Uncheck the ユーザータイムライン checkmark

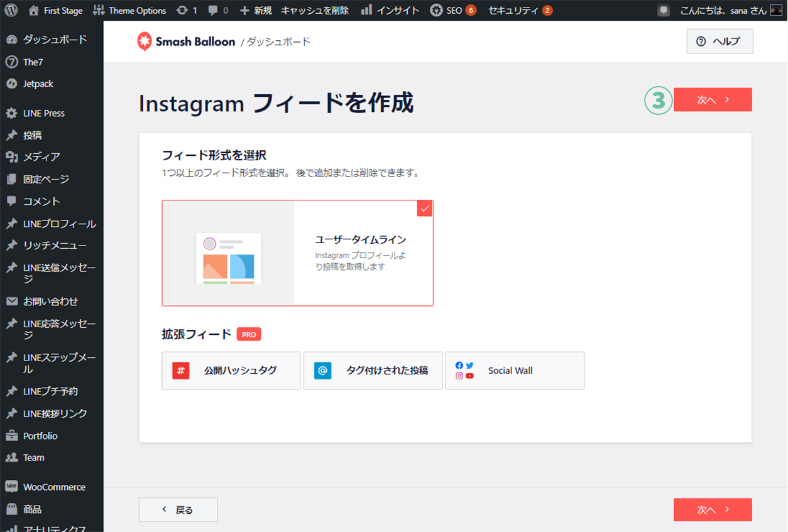point(425,209)
